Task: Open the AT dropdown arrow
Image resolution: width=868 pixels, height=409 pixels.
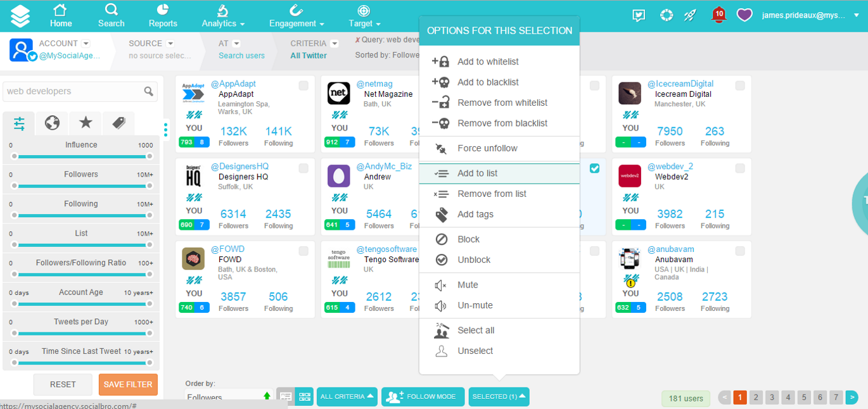Action: 236,44
